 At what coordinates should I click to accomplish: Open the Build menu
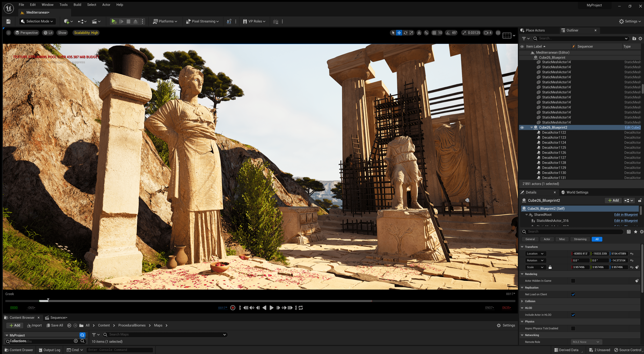(77, 5)
